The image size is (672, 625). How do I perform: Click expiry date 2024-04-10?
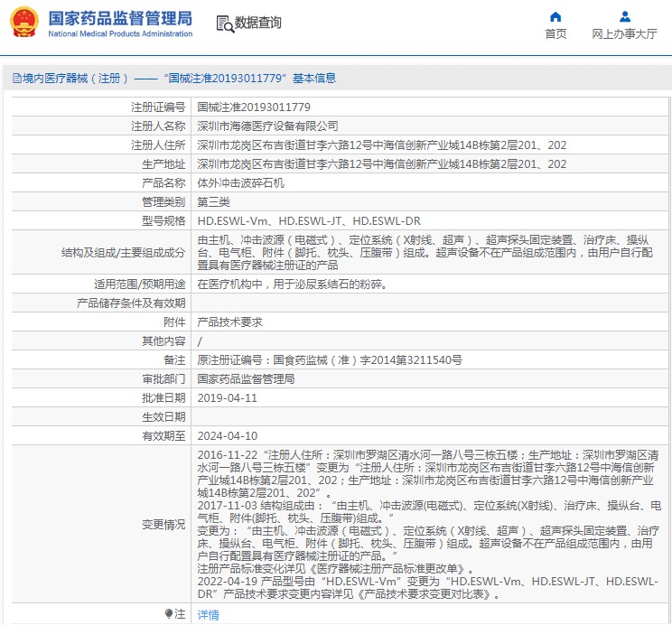(x=227, y=436)
